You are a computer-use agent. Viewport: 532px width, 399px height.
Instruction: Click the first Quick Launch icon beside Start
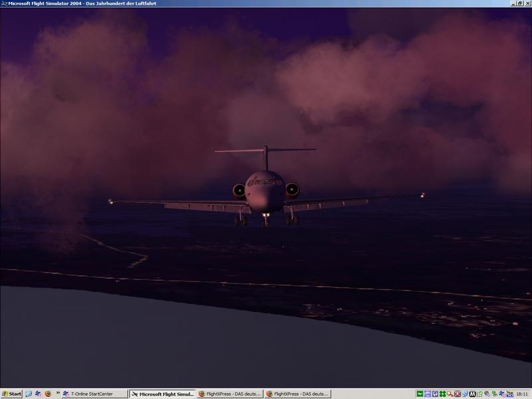(x=29, y=394)
